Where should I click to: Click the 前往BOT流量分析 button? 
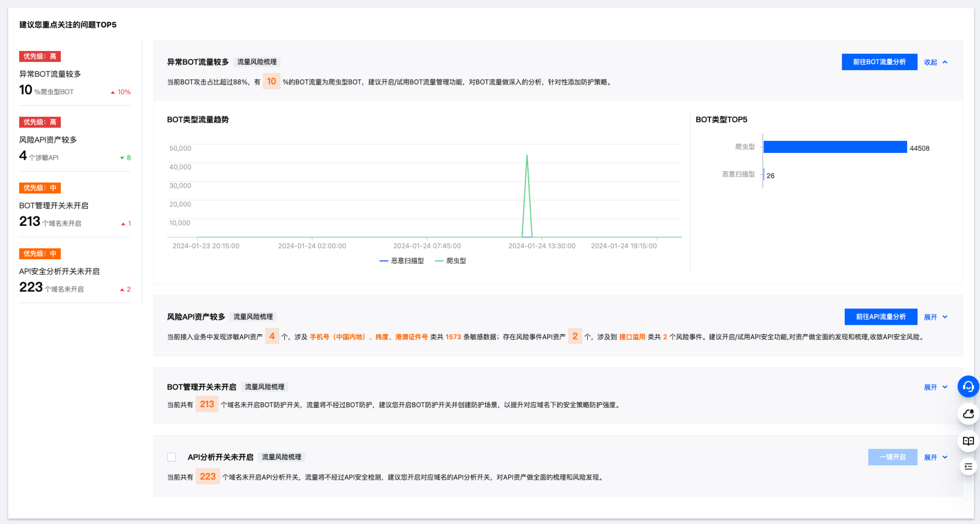coord(879,62)
